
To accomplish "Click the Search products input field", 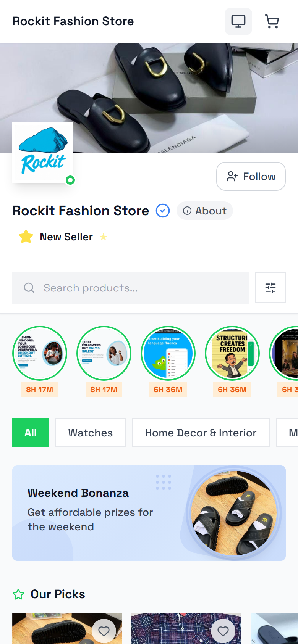I will [115, 288].
